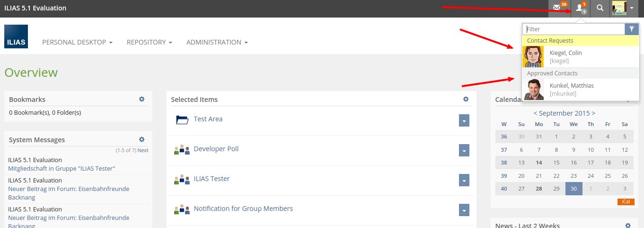Click the search magnifier icon

coord(600,8)
